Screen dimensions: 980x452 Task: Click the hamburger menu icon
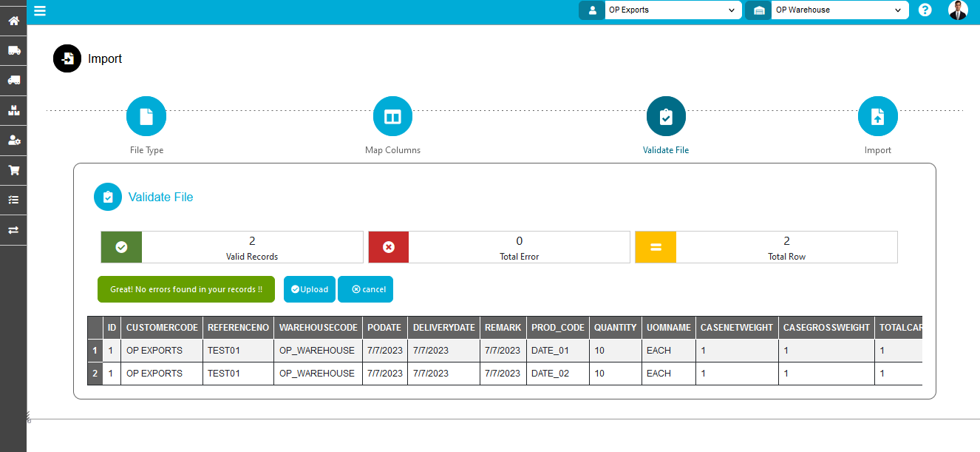pyautogui.click(x=40, y=10)
